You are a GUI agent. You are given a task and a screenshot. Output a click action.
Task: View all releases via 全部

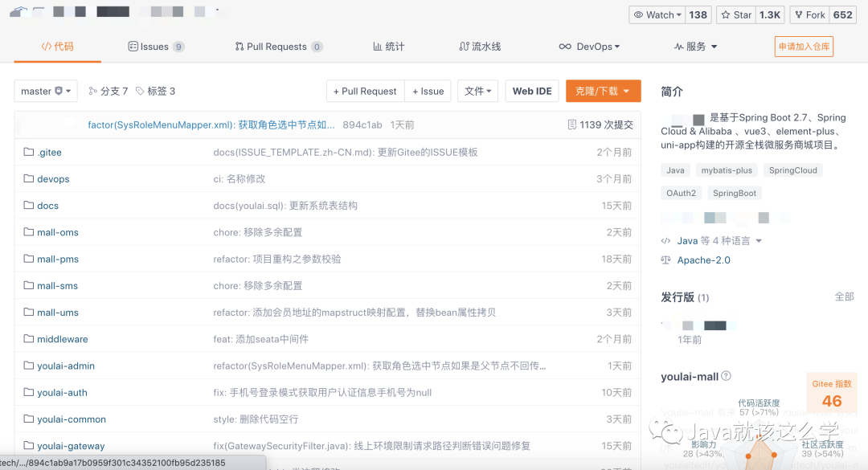844,296
